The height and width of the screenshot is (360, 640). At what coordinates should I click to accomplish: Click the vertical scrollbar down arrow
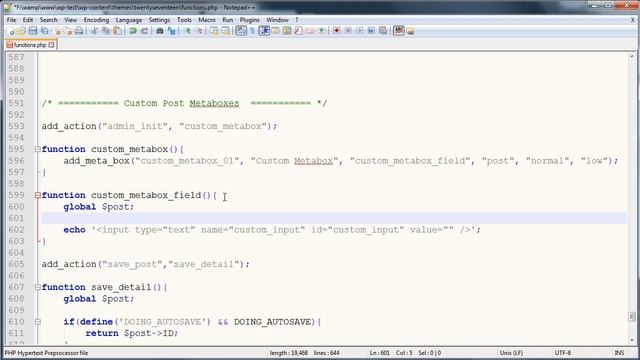tap(632, 340)
